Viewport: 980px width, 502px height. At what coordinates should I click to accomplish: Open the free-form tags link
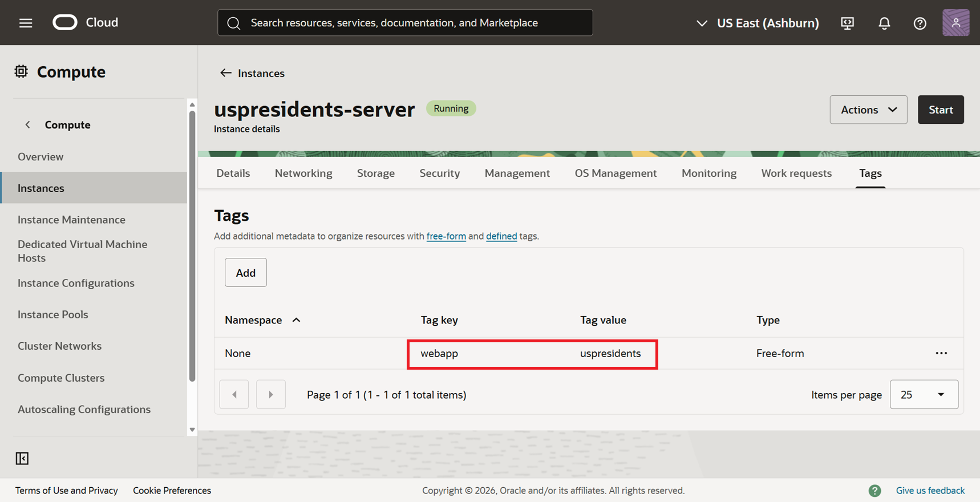coord(446,236)
